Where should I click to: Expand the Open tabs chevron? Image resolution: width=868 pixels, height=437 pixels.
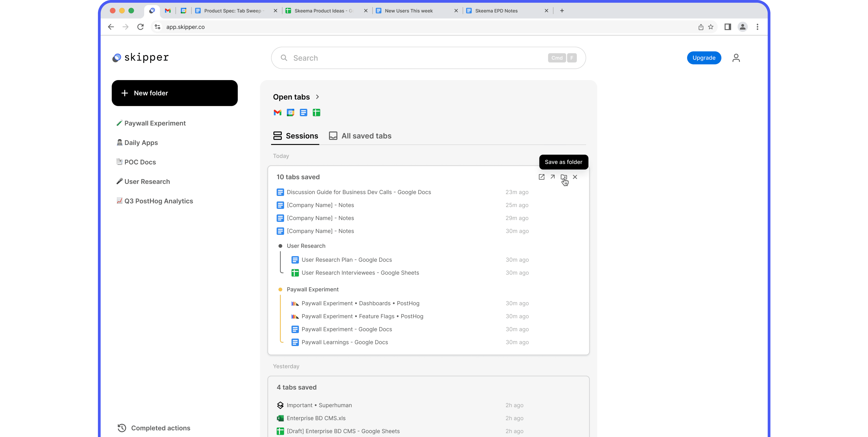point(317,97)
